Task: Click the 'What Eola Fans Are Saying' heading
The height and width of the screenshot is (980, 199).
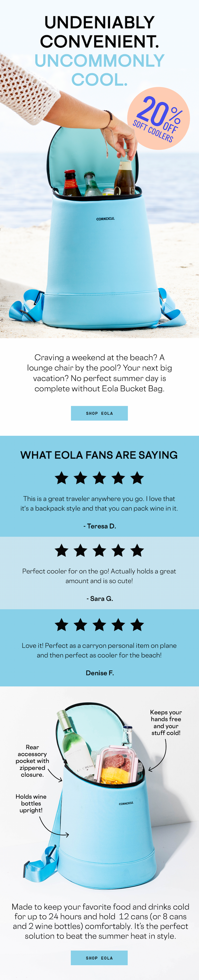Action: coord(99,455)
